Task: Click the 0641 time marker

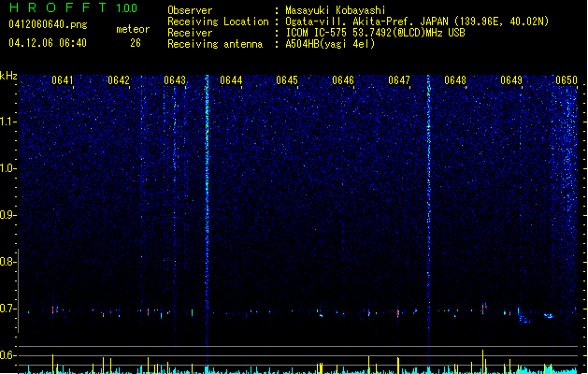Action: point(63,80)
